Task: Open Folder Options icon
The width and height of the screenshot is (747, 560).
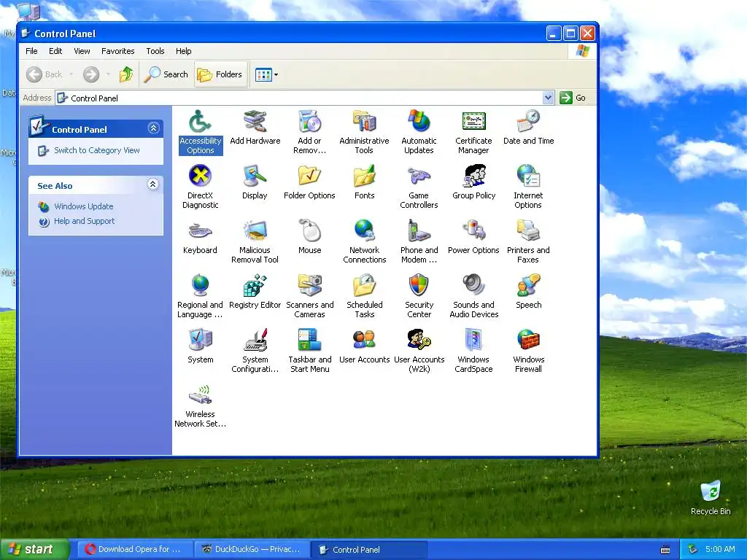Action: click(x=309, y=182)
